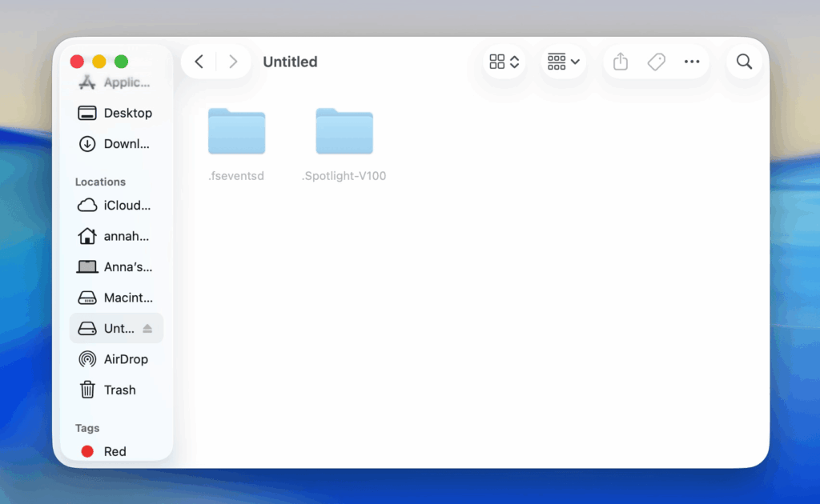Open the group-by grid dropdown
The width and height of the screenshot is (820, 504).
tap(563, 62)
